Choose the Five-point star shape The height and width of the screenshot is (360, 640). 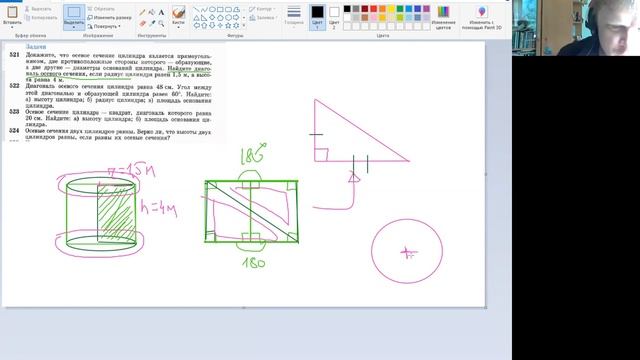point(228,26)
